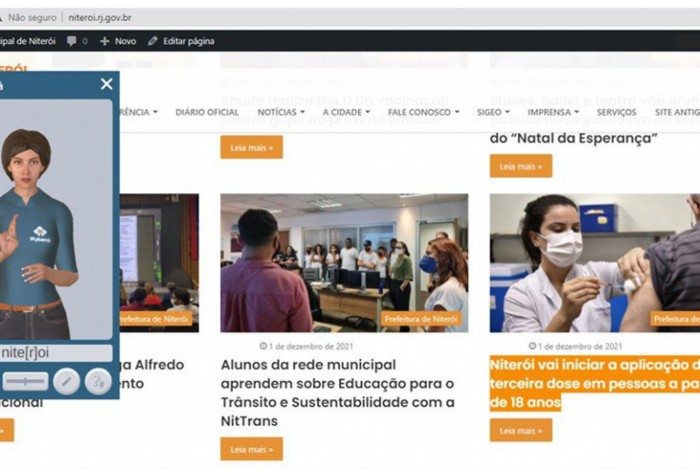Open the DIÁRIO OFICIAL menu item
Image resolution: width=700 pixels, height=470 pixels.
click(x=207, y=112)
